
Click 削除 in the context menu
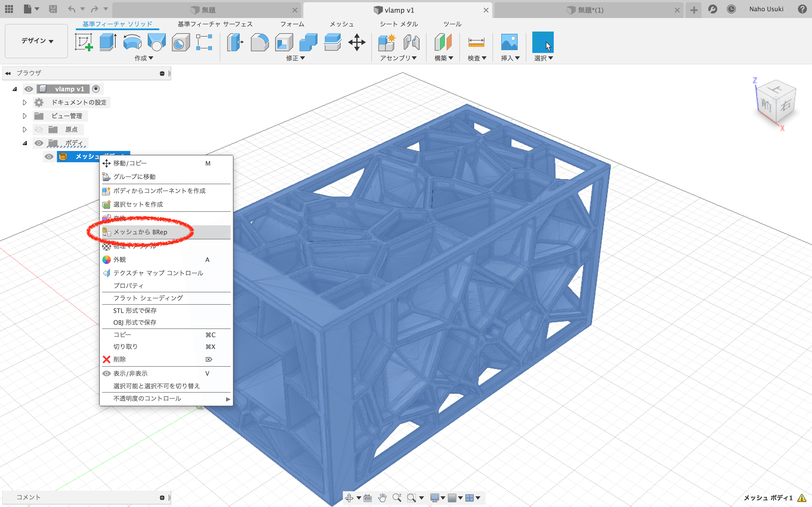click(120, 359)
